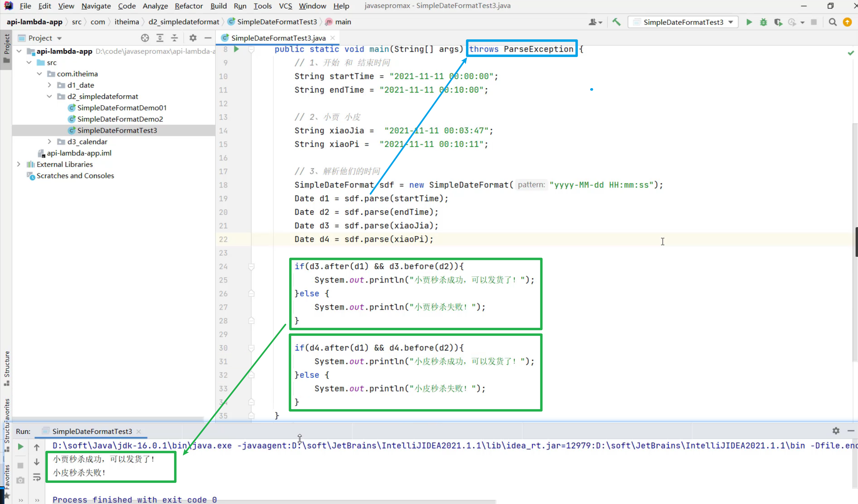Click the Build hammer icon
This screenshot has width=858, height=504.
click(x=616, y=22)
